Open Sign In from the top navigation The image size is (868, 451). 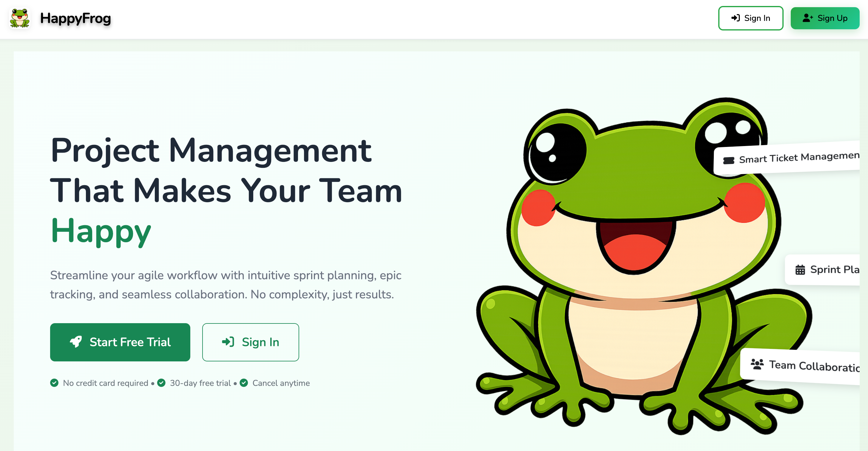pos(751,18)
